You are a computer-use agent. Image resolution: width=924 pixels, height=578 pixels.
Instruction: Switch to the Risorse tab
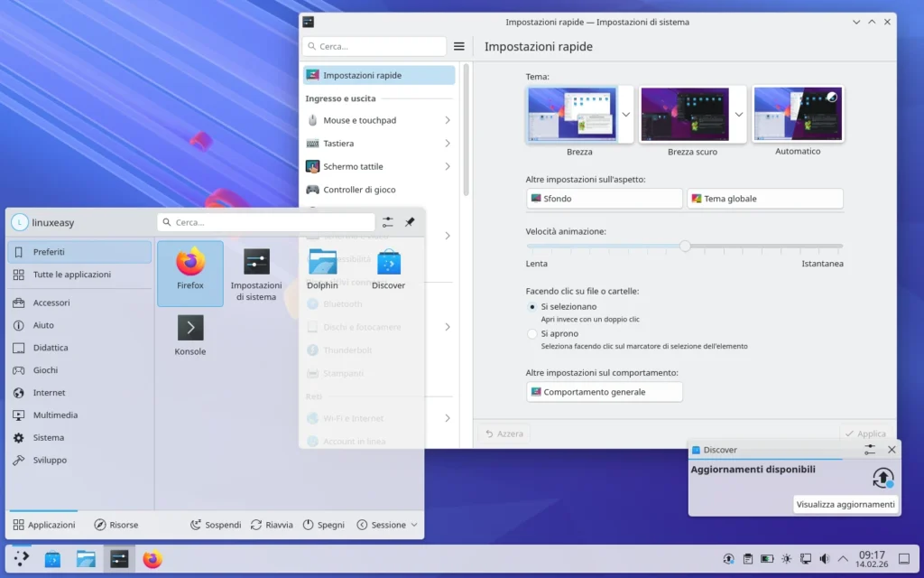[119, 524]
